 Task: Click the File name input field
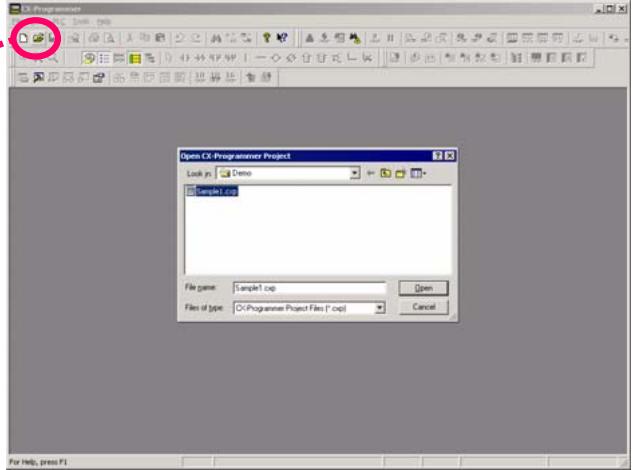pyautogui.click(x=310, y=288)
